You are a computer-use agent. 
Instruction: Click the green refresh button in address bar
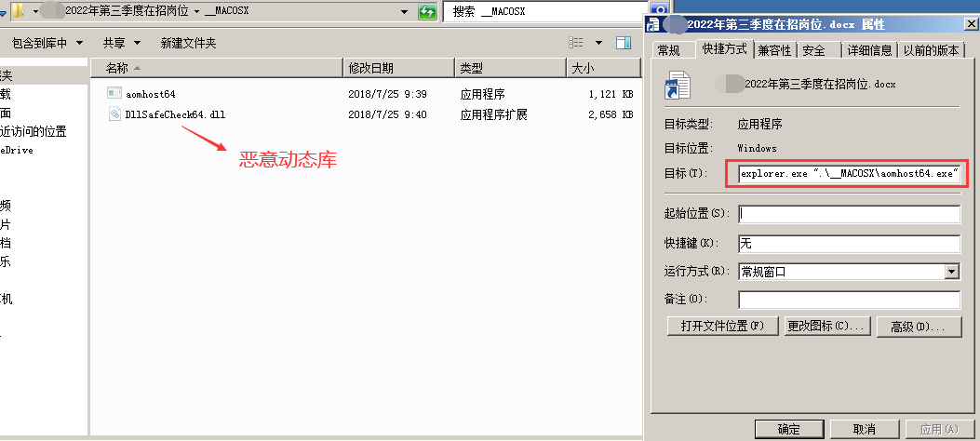pyautogui.click(x=427, y=11)
